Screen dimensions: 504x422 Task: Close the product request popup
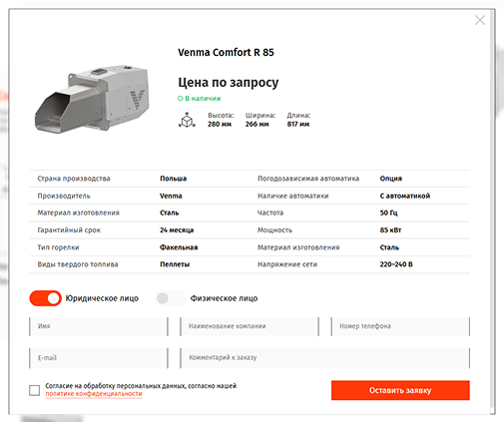(x=480, y=20)
